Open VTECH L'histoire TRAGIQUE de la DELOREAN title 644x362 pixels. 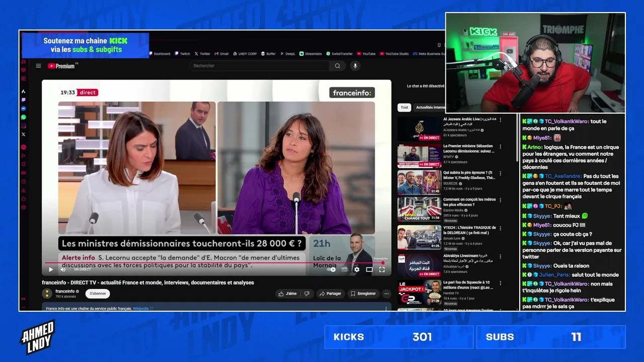(469, 230)
